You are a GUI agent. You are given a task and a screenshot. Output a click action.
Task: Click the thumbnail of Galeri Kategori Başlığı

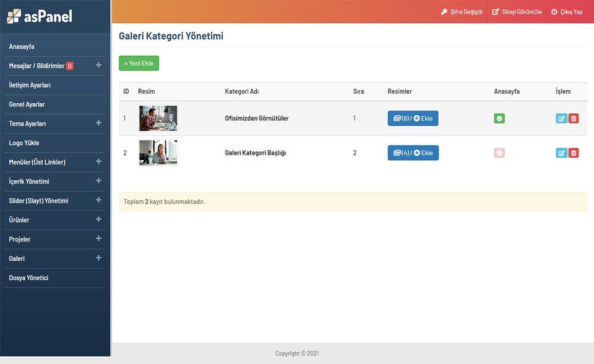158,153
